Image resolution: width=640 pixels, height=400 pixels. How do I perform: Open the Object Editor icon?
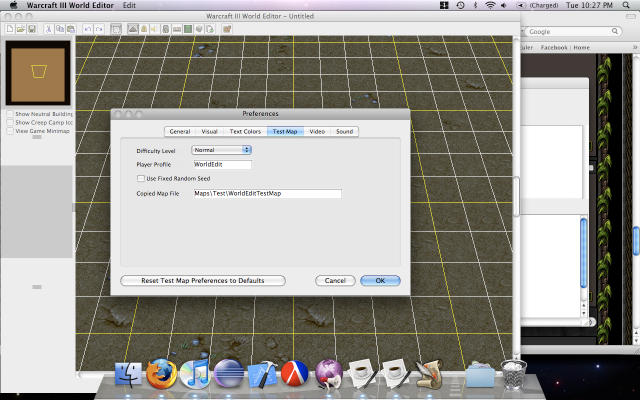(166, 29)
